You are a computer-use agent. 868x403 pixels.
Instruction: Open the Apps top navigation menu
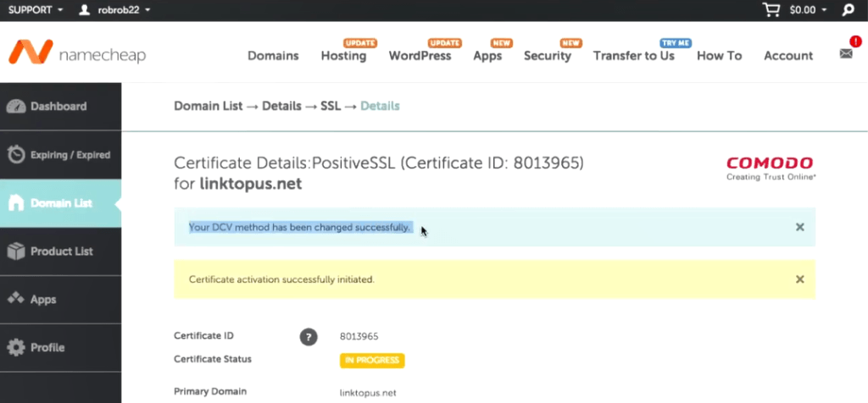pyautogui.click(x=487, y=56)
